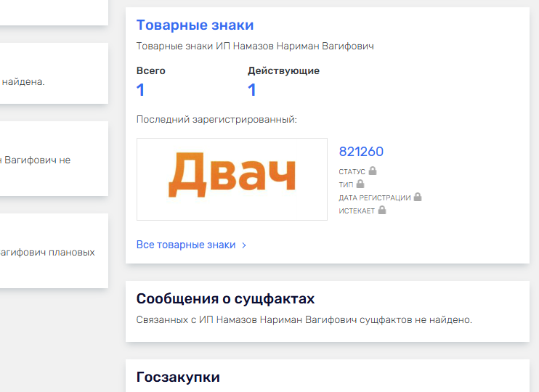Click the lock icon next to ТИП
539x392 pixels.
click(360, 184)
